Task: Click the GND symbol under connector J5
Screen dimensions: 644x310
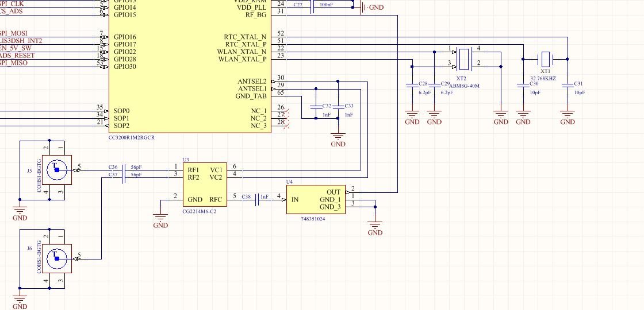Action: (x=20, y=213)
